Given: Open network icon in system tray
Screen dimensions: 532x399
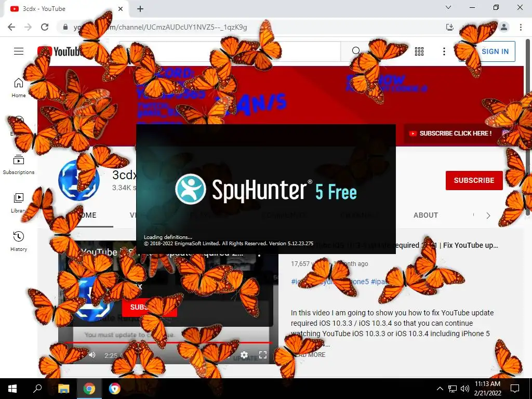Looking at the screenshot, I should point(453,389).
